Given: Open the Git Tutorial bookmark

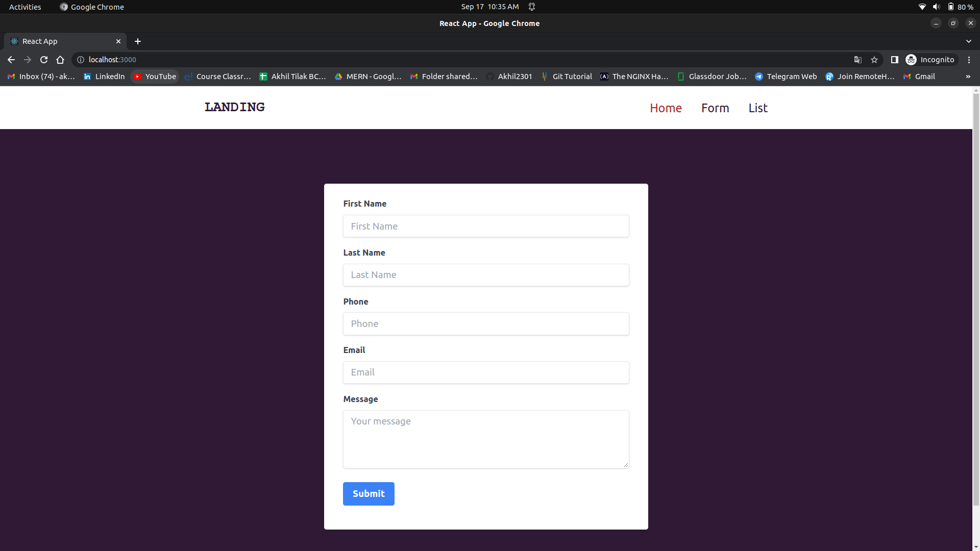Looking at the screenshot, I should tap(573, 76).
